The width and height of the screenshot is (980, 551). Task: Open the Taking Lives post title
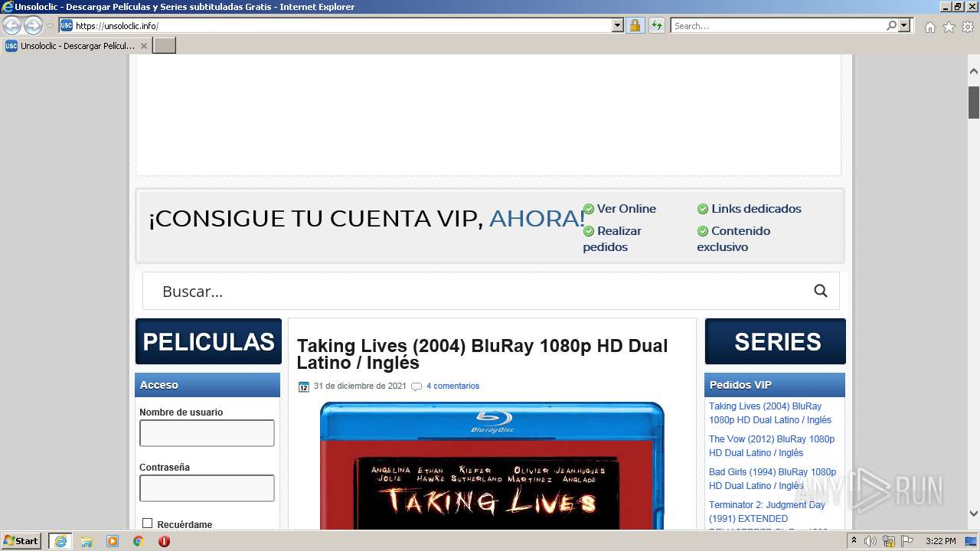coord(482,354)
